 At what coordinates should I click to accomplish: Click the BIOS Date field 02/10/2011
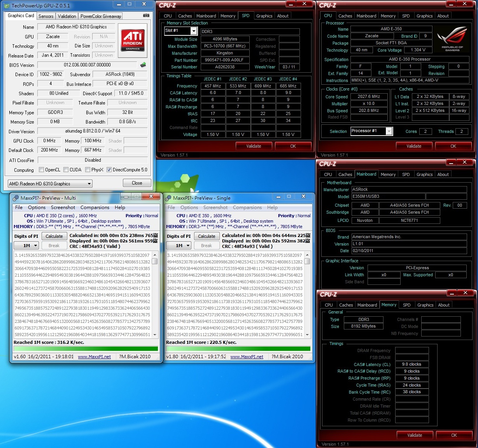409,251
